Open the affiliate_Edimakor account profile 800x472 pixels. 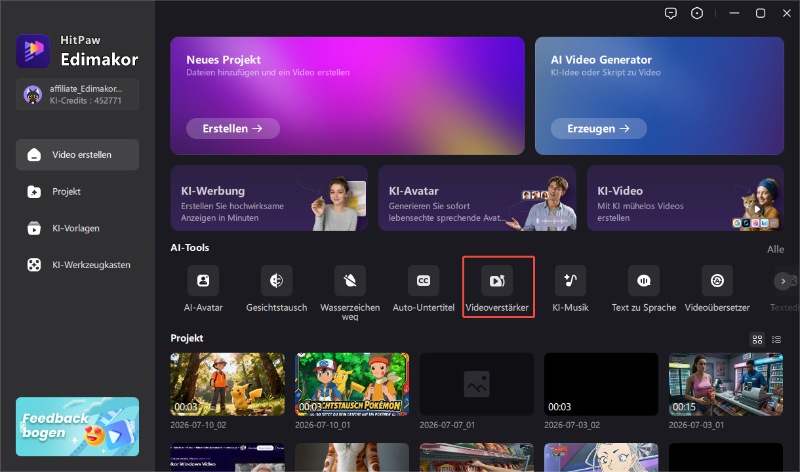pyautogui.click(x=78, y=94)
